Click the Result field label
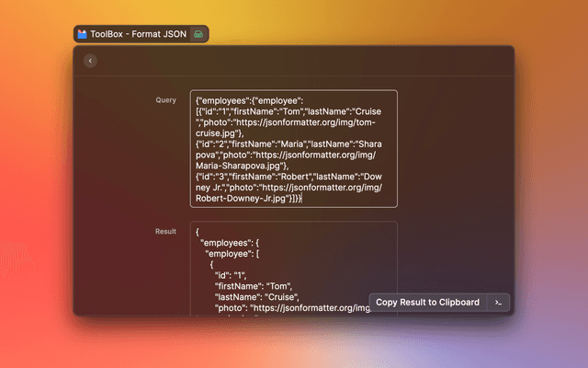Viewport: 588px width, 368px height. (165, 232)
